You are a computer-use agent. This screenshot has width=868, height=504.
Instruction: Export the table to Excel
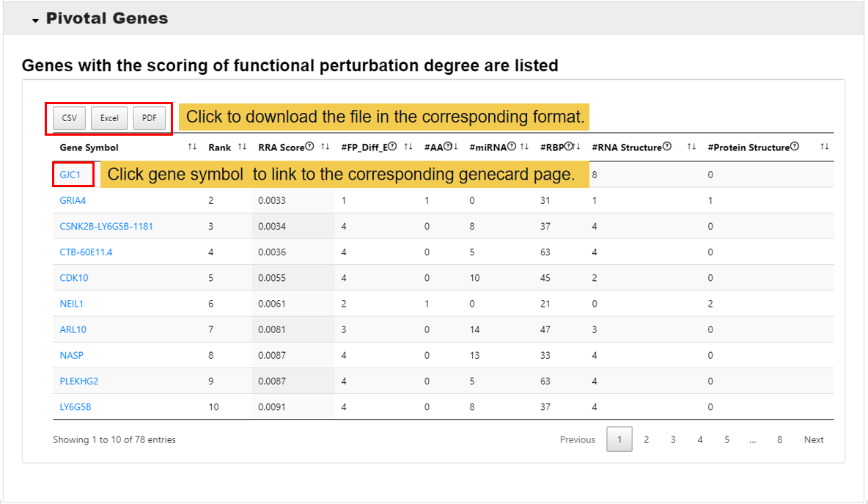pos(109,118)
